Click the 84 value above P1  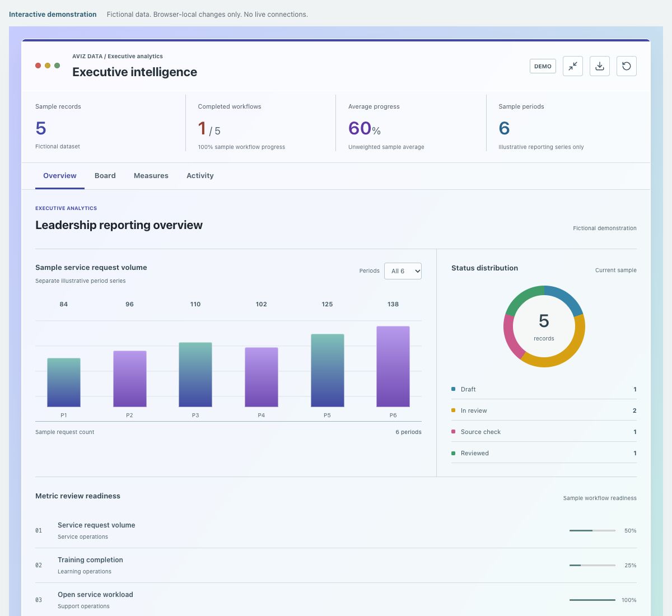64,304
